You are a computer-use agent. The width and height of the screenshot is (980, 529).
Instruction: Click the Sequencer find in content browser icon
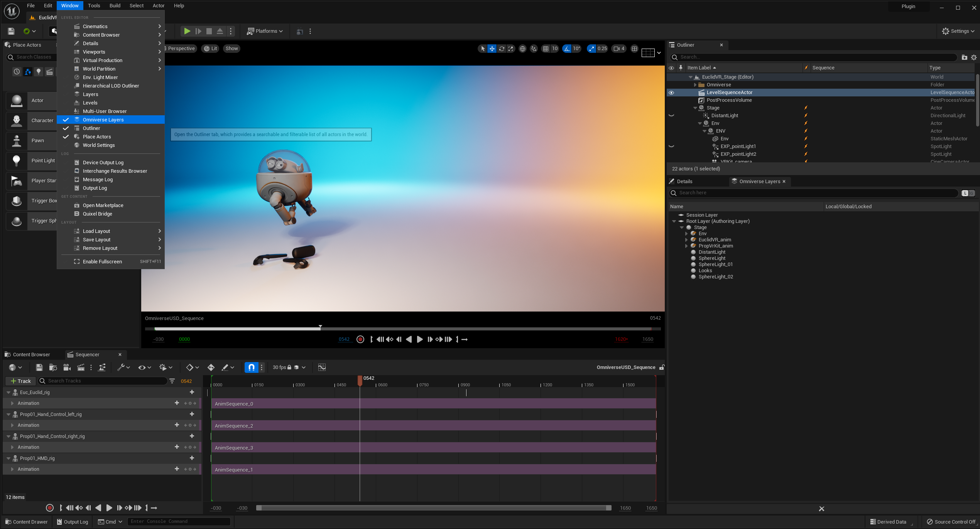click(x=53, y=367)
